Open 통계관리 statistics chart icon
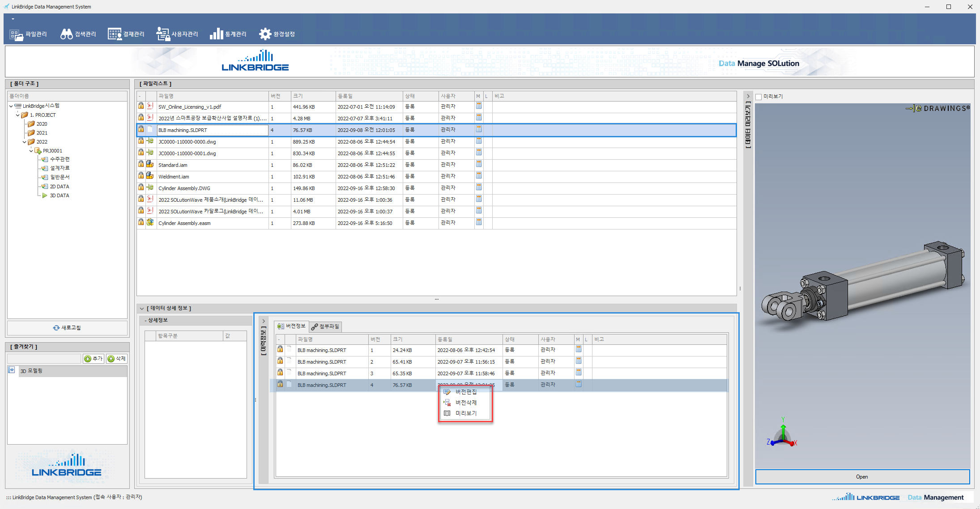Image resolution: width=980 pixels, height=509 pixels. coord(217,34)
